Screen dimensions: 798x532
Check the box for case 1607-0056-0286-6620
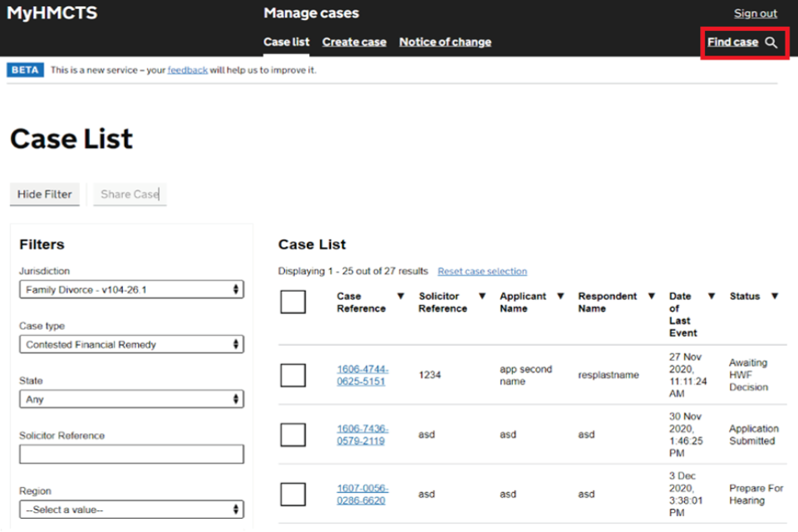(x=293, y=495)
